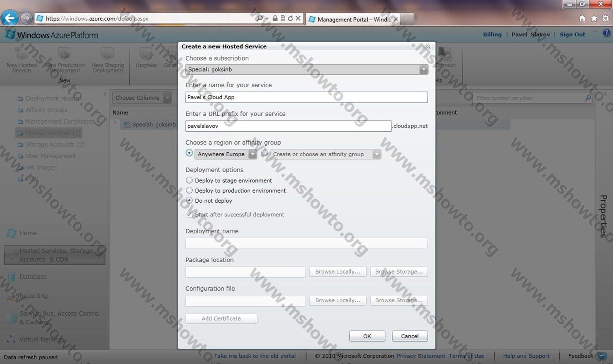Viewport: 613px width, 364px height.
Task: Toggle Start after successful deployment checkbox
Action: click(x=189, y=214)
